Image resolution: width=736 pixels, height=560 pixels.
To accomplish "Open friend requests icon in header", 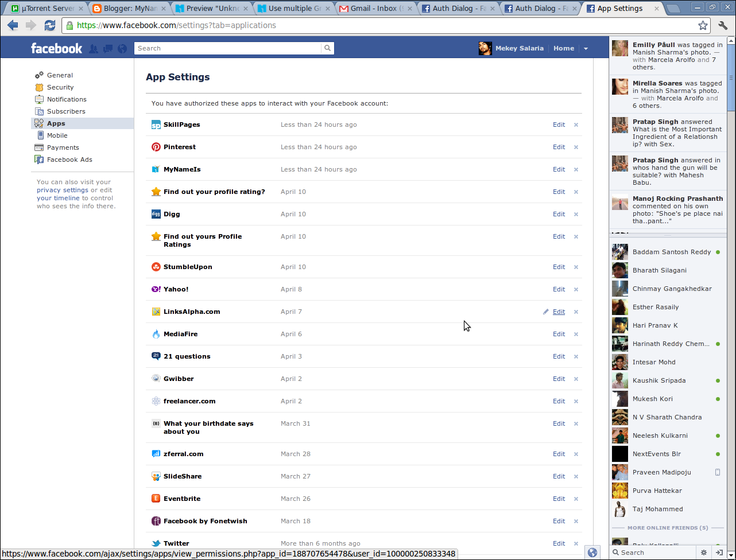I will click(94, 49).
